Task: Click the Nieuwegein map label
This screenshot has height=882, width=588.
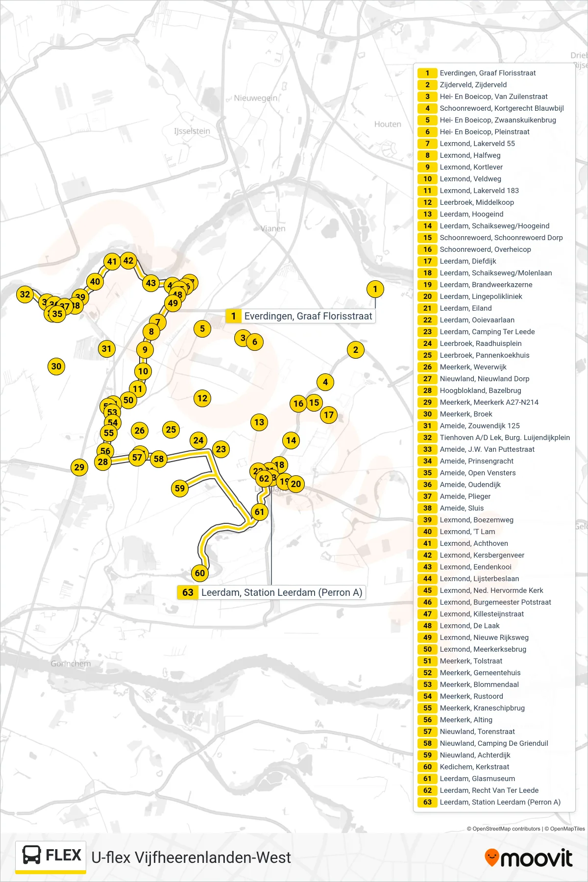Action: 256,98
